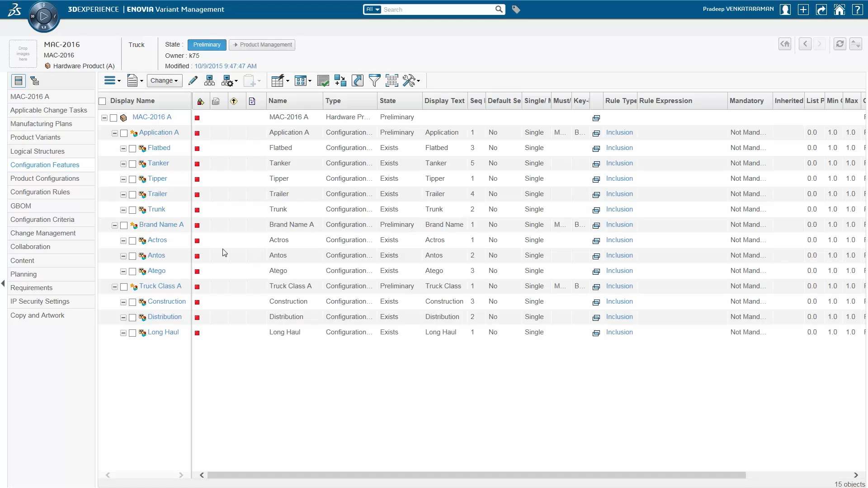Toggle the select-all checkbox beside Display Name
Image resolution: width=868 pixels, height=488 pixels.
pyautogui.click(x=103, y=101)
